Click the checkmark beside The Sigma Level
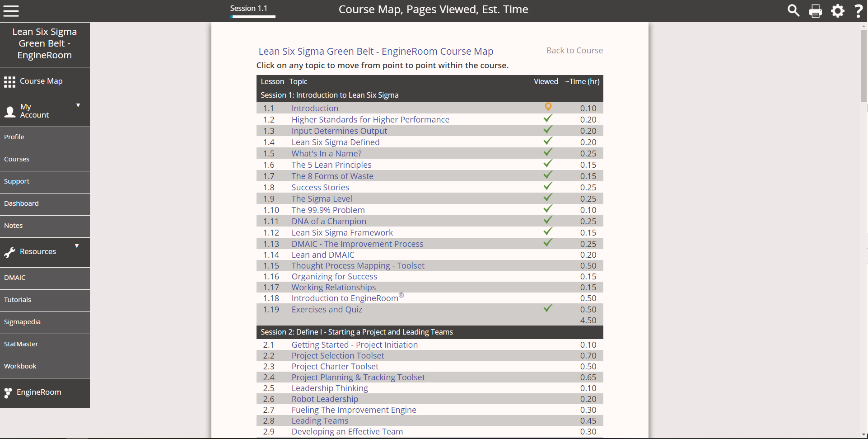Viewport: 868px width, 439px height. pyautogui.click(x=548, y=198)
